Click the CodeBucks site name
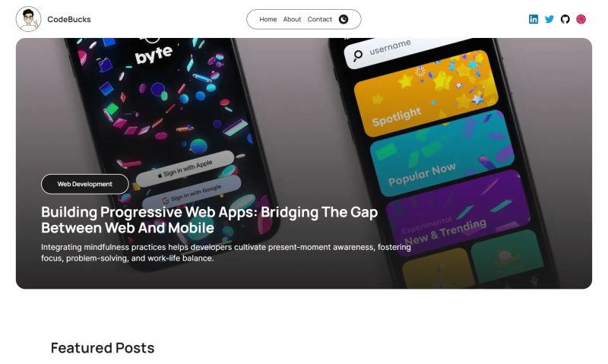 click(x=69, y=20)
